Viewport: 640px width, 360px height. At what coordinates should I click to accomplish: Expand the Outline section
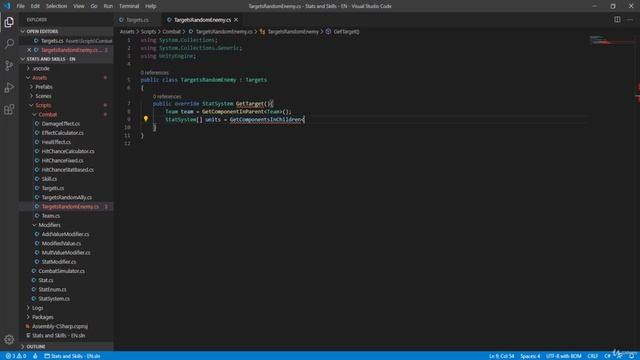point(36,346)
